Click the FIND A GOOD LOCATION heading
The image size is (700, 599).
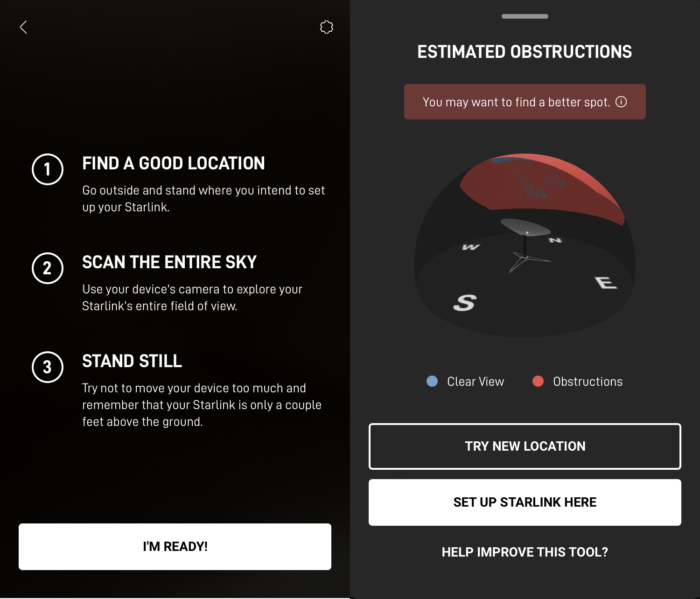click(x=174, y=164)
